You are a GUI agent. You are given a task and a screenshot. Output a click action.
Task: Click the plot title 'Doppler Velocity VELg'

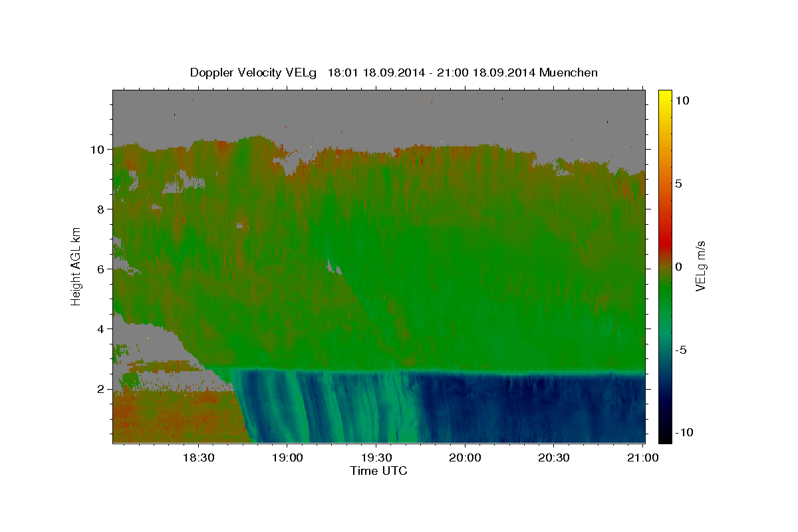tap(255, 72)
